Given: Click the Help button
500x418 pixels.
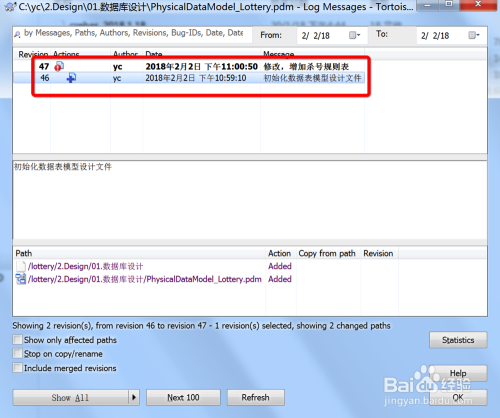Looking at the screenshot, I should pos(458,373).
